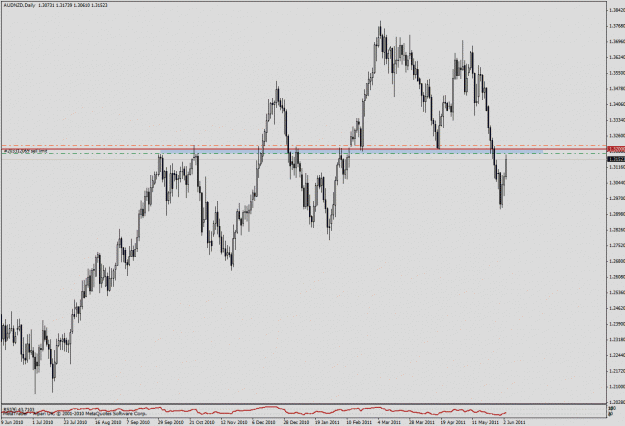Click the 1 Jul 2010 date label

click(43, 422)
